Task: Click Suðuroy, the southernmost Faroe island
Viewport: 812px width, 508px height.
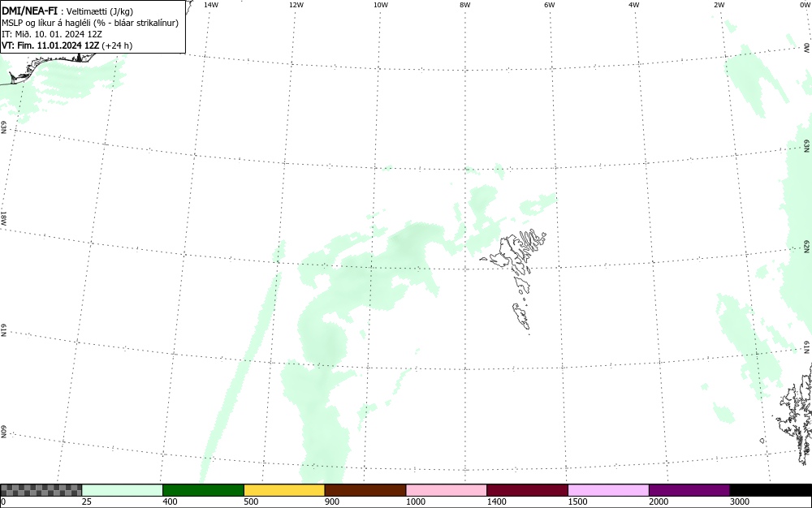Action: pyautogui.click(x=521, y=316)
